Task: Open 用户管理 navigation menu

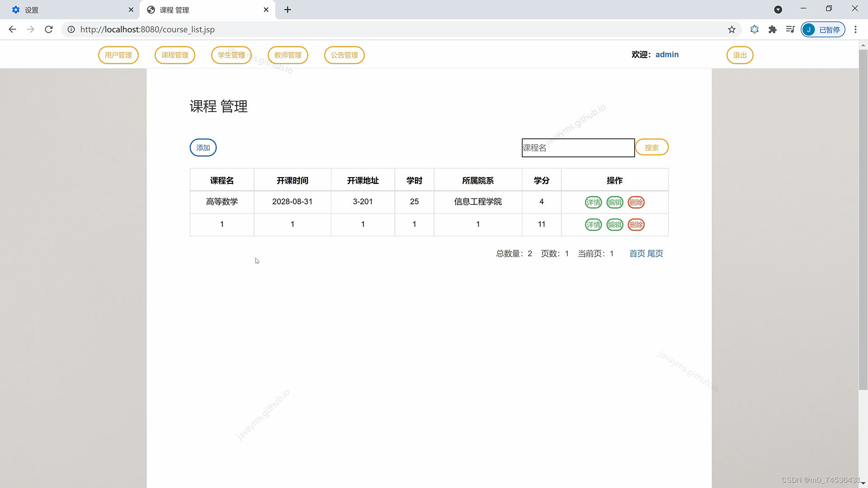Action: (x=118, y=55)
